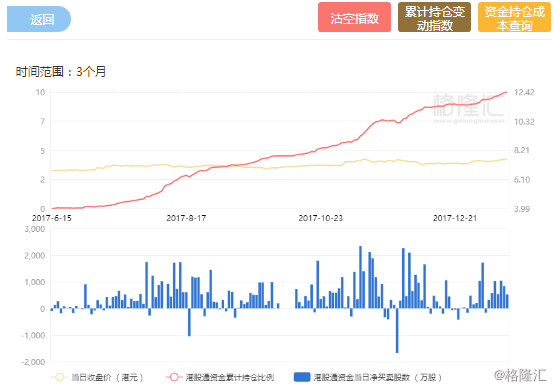
Task: Open the 沽空指数 short-selling index view
Action: tap(354, 17)
